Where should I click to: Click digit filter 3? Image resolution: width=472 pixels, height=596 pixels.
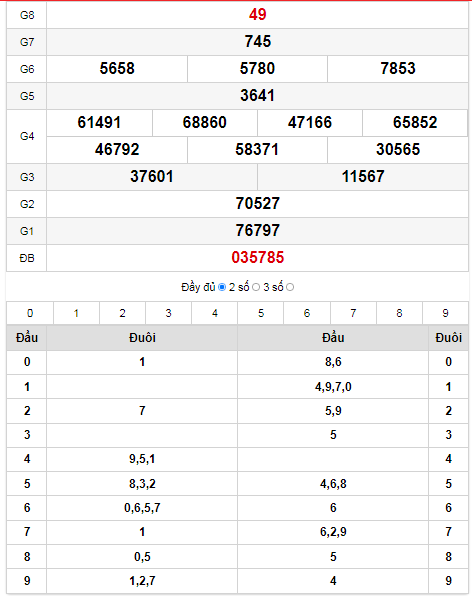(168, 313)
